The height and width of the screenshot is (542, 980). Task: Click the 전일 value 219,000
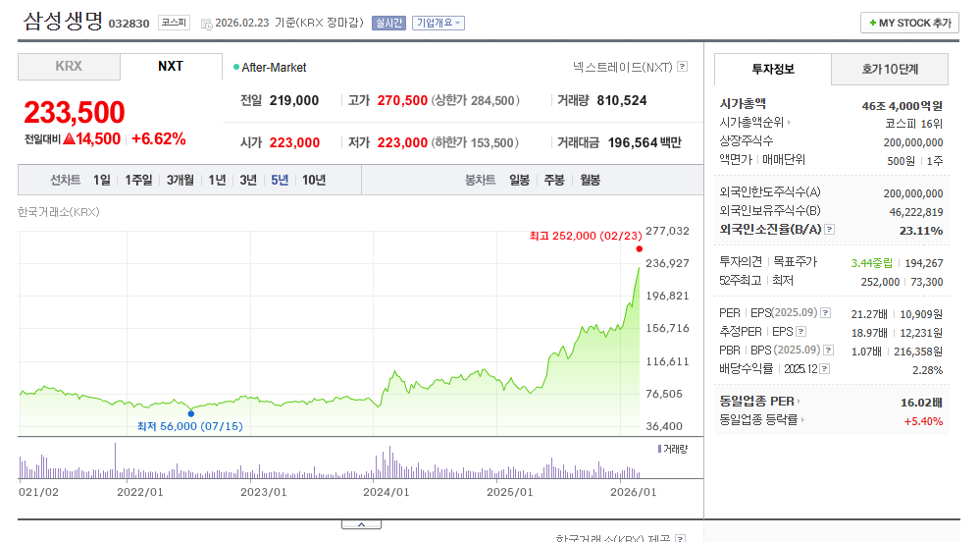point(294,101)
